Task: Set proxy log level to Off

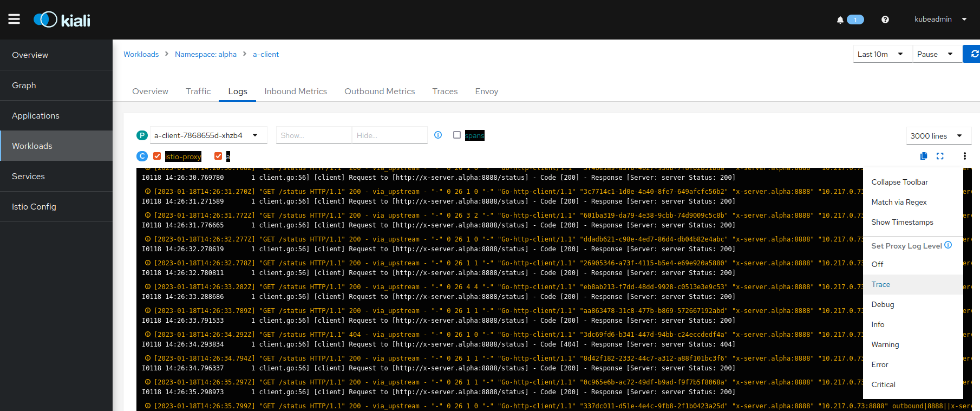Action: click(x=913, y=264)
